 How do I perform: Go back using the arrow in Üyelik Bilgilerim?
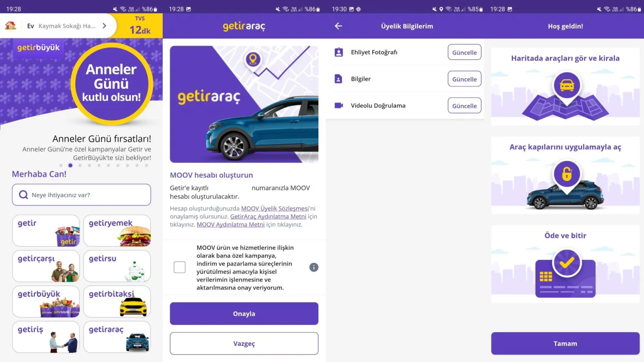pos(338,26)
